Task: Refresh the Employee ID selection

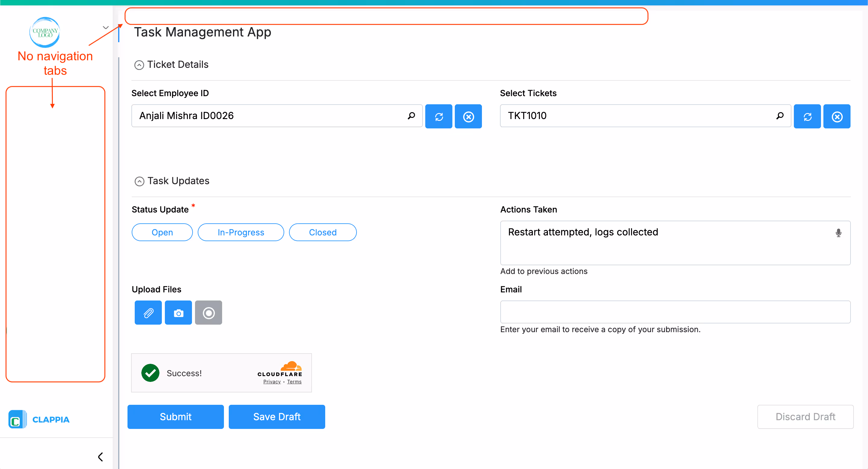Action: click(x=439, y=116)
